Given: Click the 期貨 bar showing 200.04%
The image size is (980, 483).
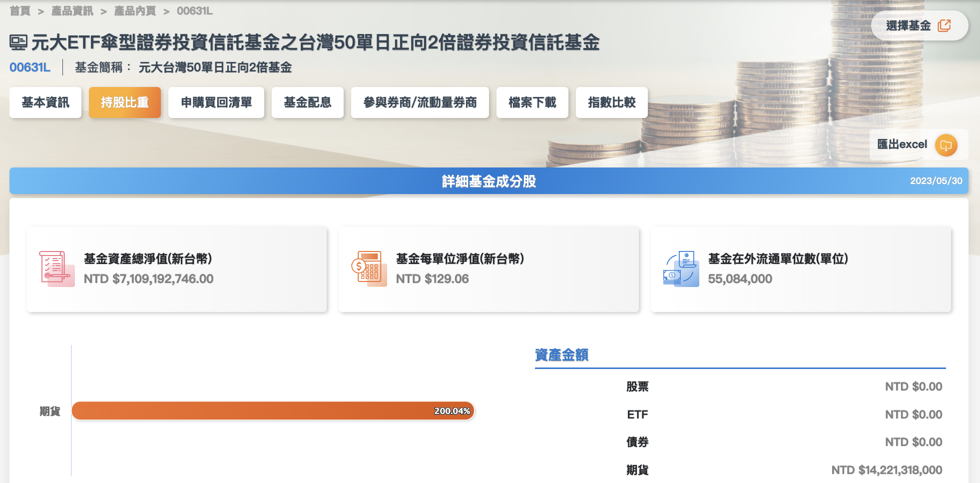Looking at the screenshot, I should [272, 411].
